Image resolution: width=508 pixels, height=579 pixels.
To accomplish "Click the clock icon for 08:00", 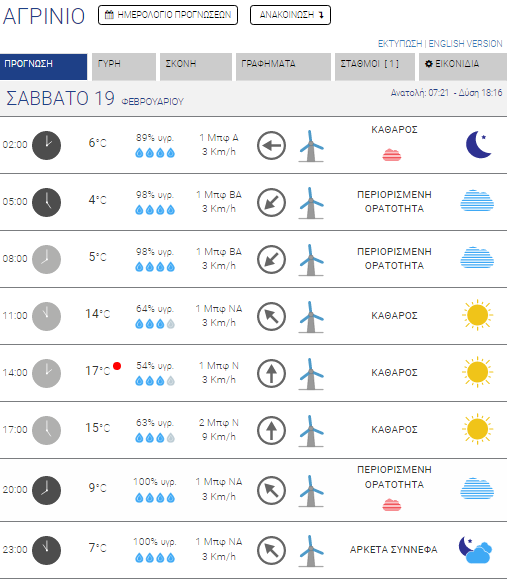I will tap(47, 259).
